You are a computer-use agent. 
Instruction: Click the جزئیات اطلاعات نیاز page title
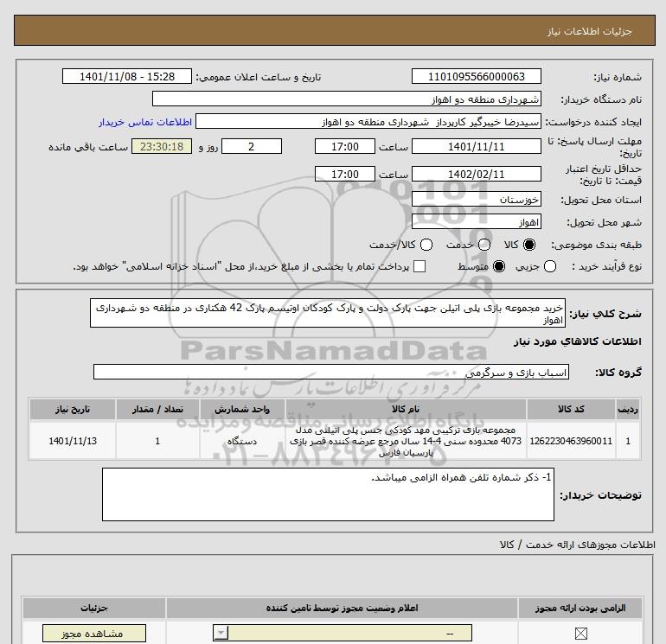coord(590,31)
